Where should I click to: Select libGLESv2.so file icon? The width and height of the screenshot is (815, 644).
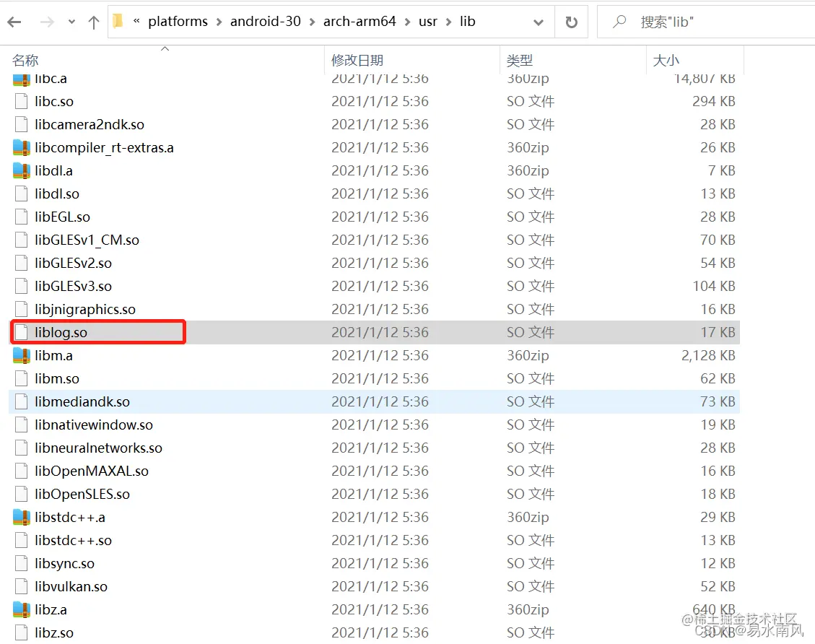[x=22, y=263]
